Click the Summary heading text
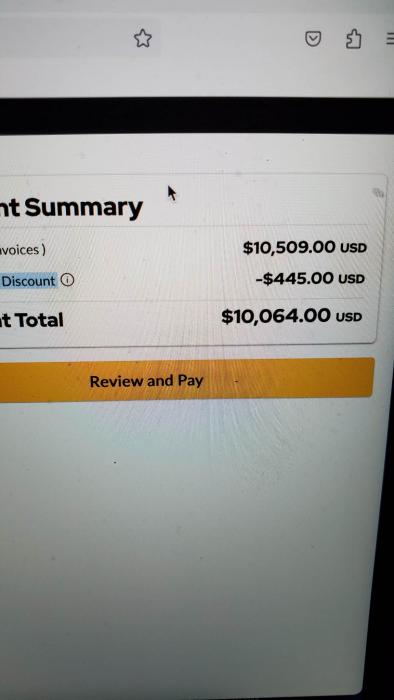 click(83, 207)
